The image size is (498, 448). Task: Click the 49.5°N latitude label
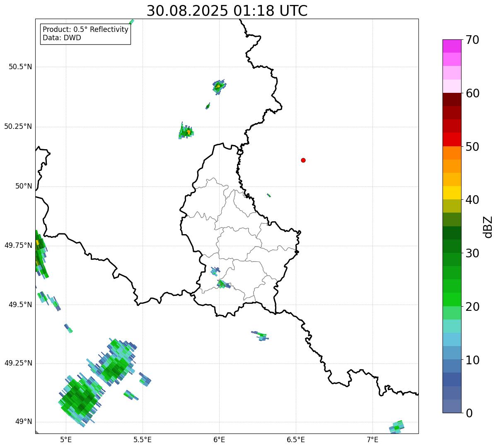[x=20, y=305]
